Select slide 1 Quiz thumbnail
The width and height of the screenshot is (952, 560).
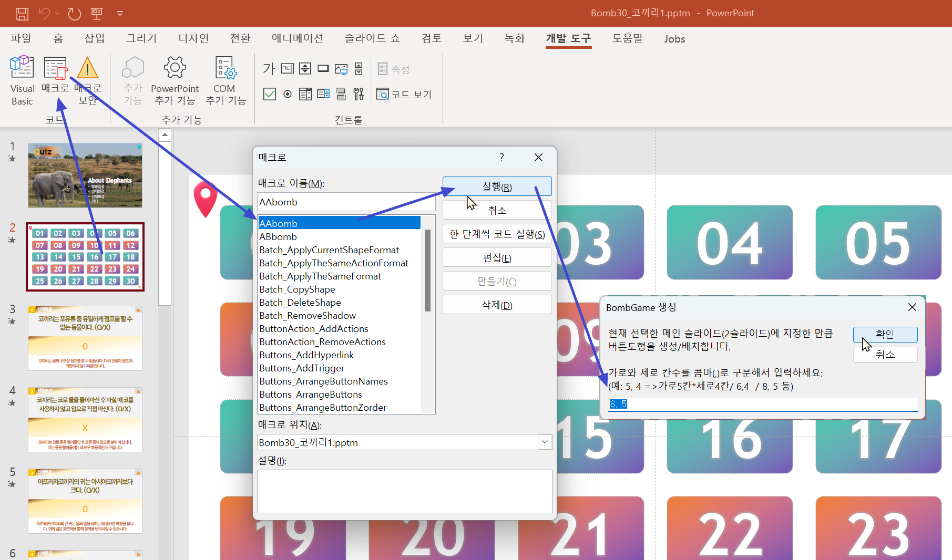[85, 175]
